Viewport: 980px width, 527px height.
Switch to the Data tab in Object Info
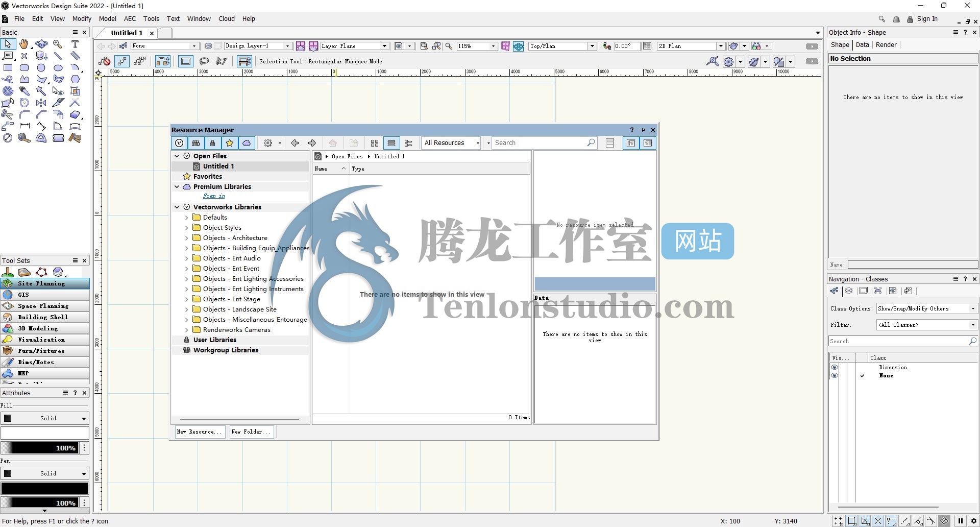click(862, 45)
